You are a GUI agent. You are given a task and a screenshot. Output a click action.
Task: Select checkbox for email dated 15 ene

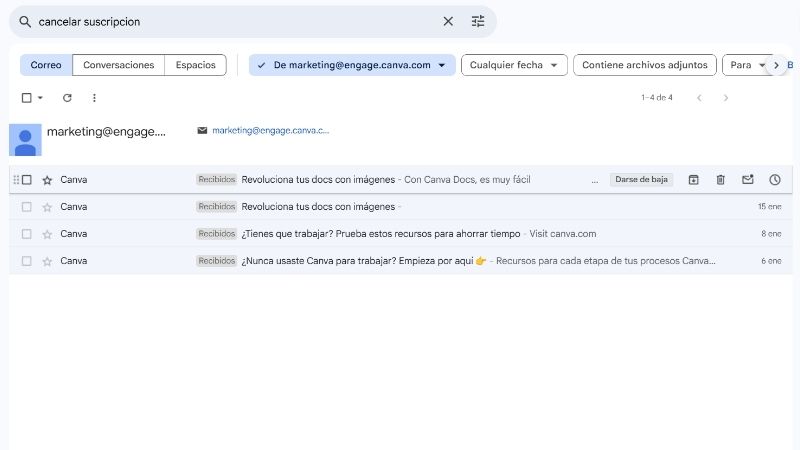[27, 207]
